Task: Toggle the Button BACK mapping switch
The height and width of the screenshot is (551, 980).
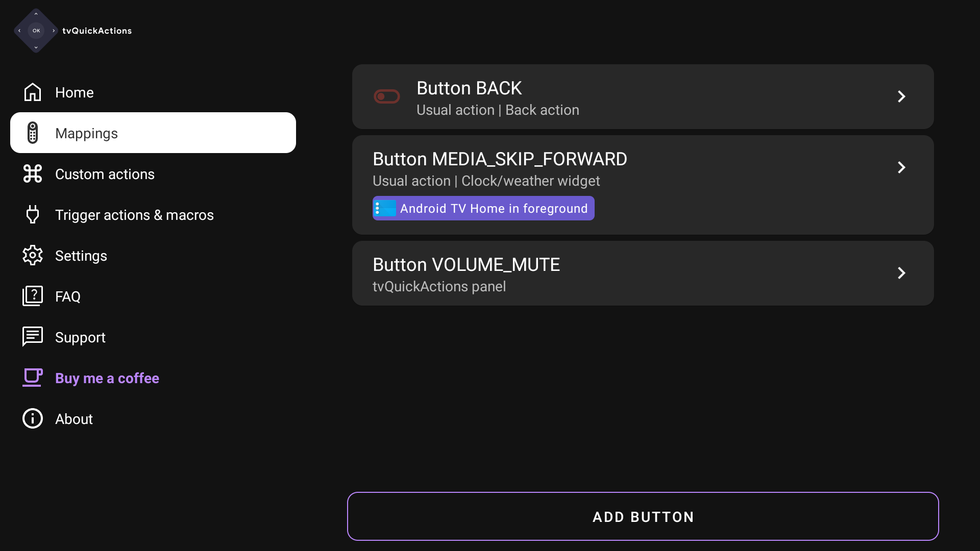Action: click(387, 96)
